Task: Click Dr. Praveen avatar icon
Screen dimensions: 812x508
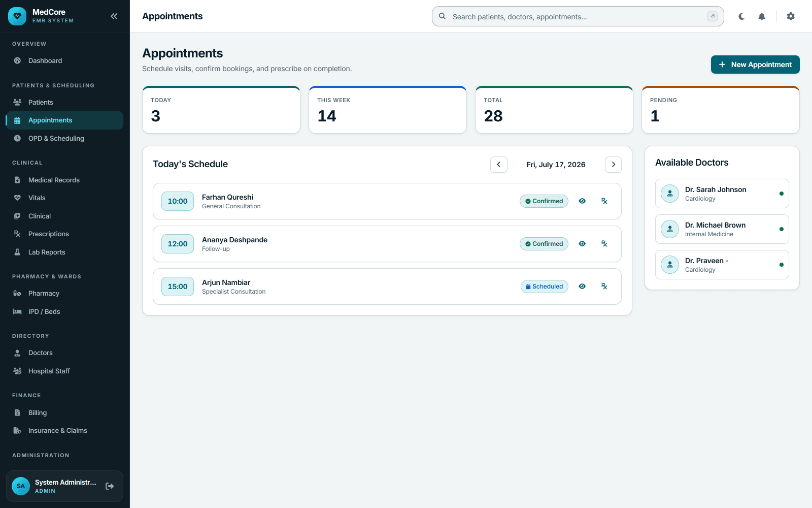Action: pos(670,265)
